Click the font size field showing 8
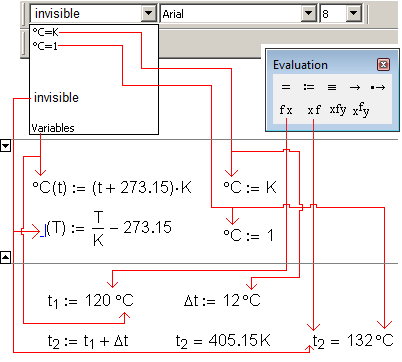 coord(334,14)
